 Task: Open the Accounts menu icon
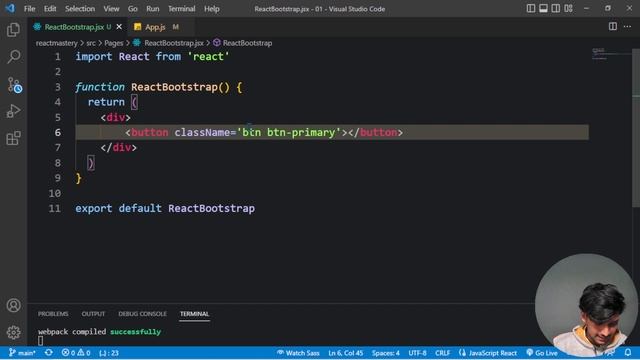click(x=13, y=305)
